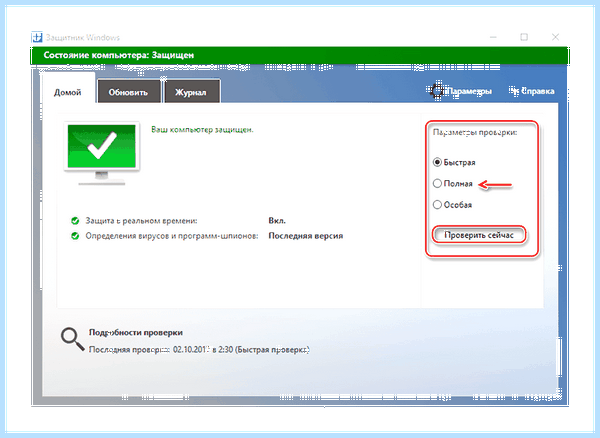Open the Обновить tab
The image size is (600, 438).
[129, 92]
